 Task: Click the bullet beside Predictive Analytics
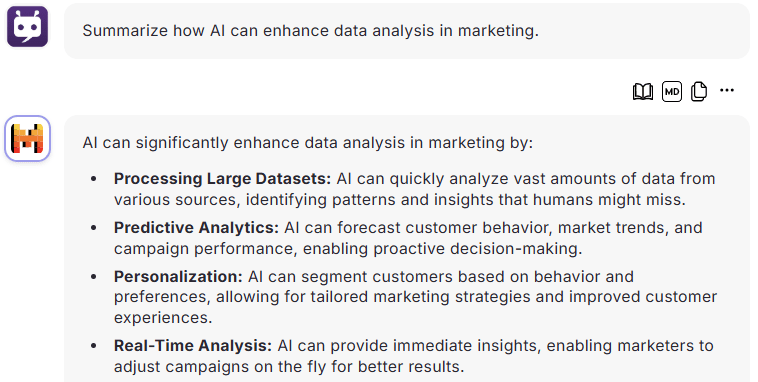tap(94, 228)
